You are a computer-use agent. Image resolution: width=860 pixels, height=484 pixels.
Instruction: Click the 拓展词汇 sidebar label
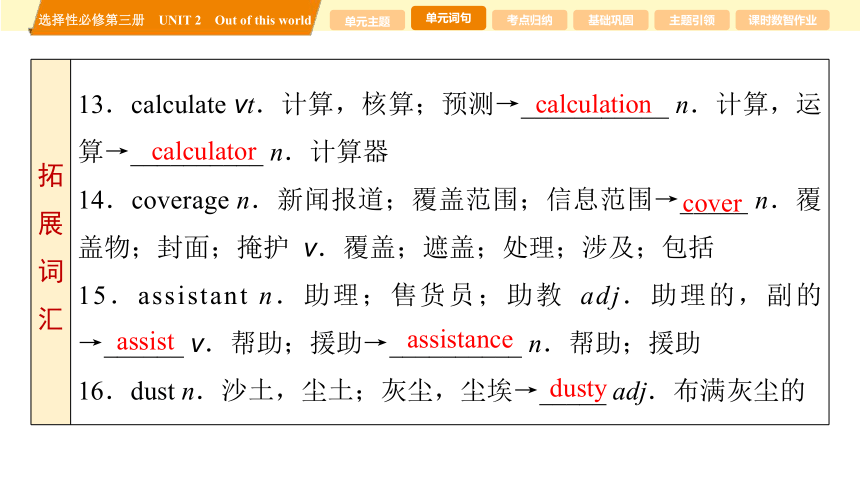coord(50,246)
